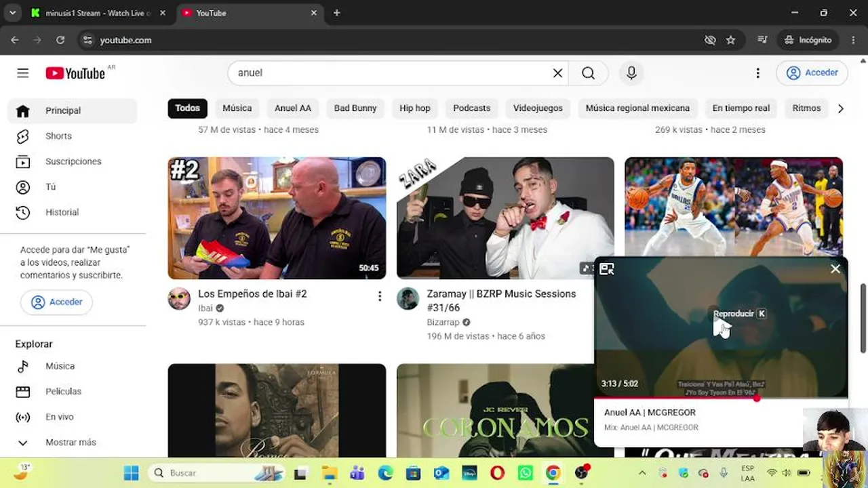The image size is (868, 488).
Task: Seek on the miniplayer red progress bar
Action: (x=721, y=398)
